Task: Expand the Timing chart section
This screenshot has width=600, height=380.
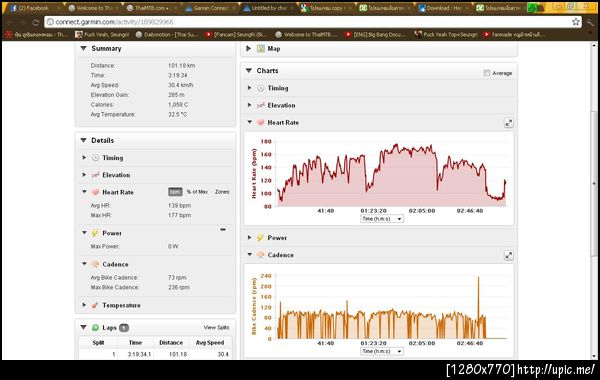Action: pos(249,88)
